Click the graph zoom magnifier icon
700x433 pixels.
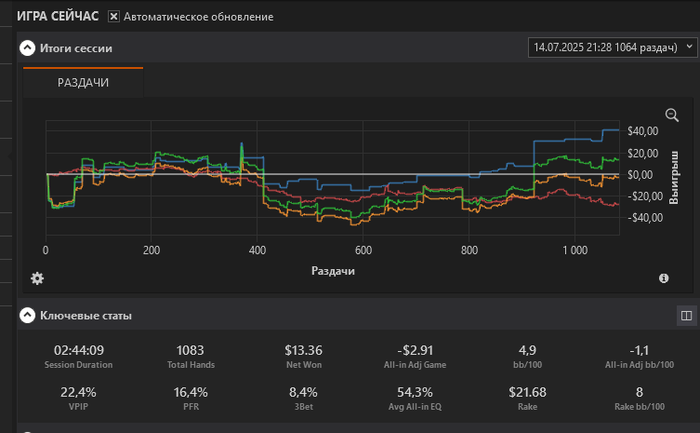coord(672,115)
